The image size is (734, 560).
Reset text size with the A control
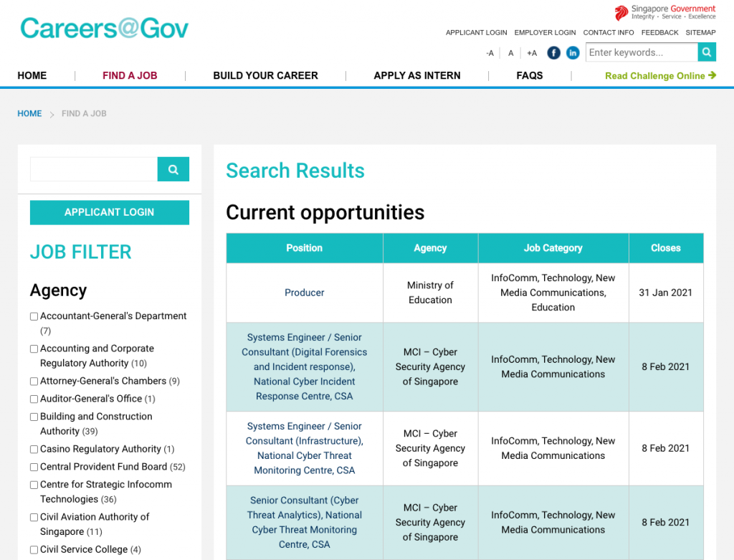point(510,52)
